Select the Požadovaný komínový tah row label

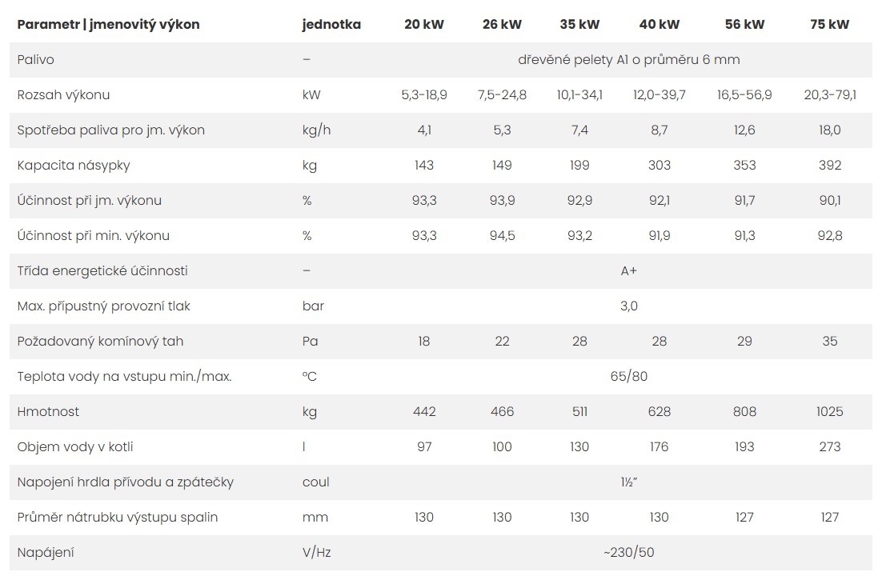[x=100, y=342]
